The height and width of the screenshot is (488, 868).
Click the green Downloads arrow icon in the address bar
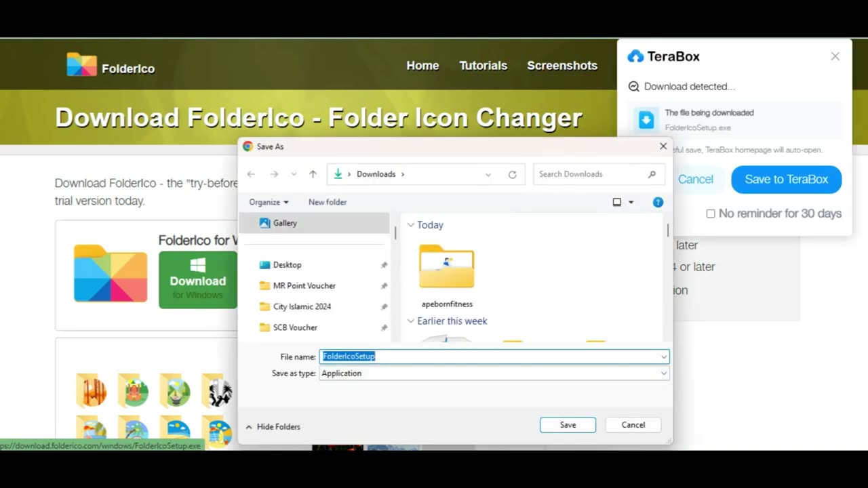pyautogui.click(x=338, y=174)
